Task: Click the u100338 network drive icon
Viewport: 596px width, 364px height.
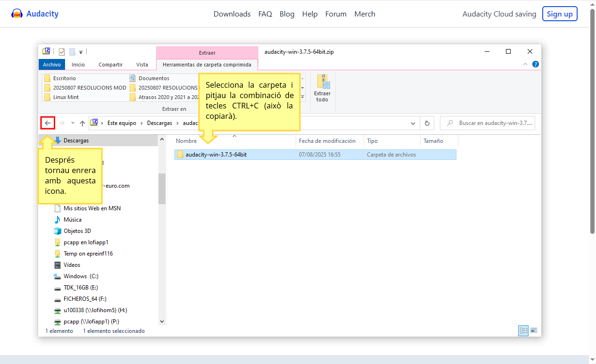Action: coord(58,310)
